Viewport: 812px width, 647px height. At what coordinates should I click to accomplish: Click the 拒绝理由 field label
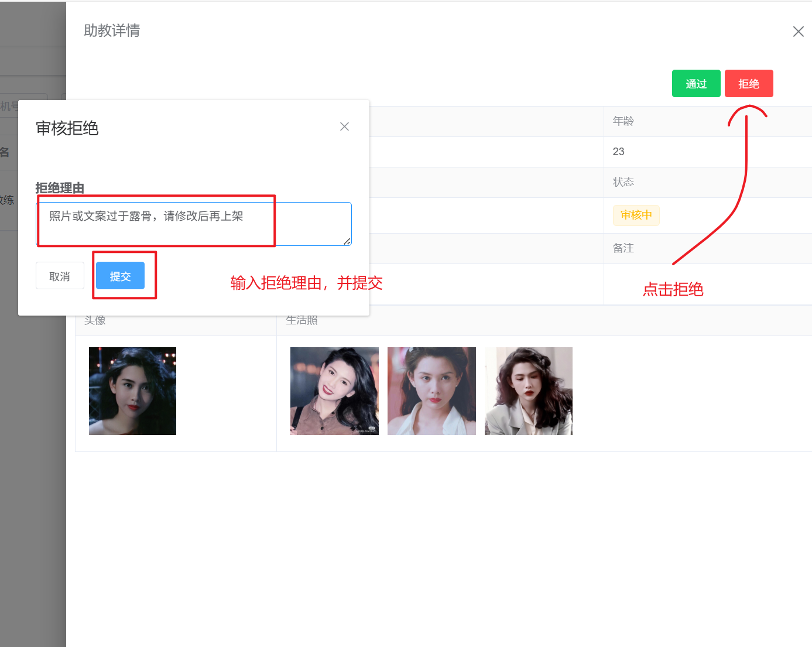60,188
